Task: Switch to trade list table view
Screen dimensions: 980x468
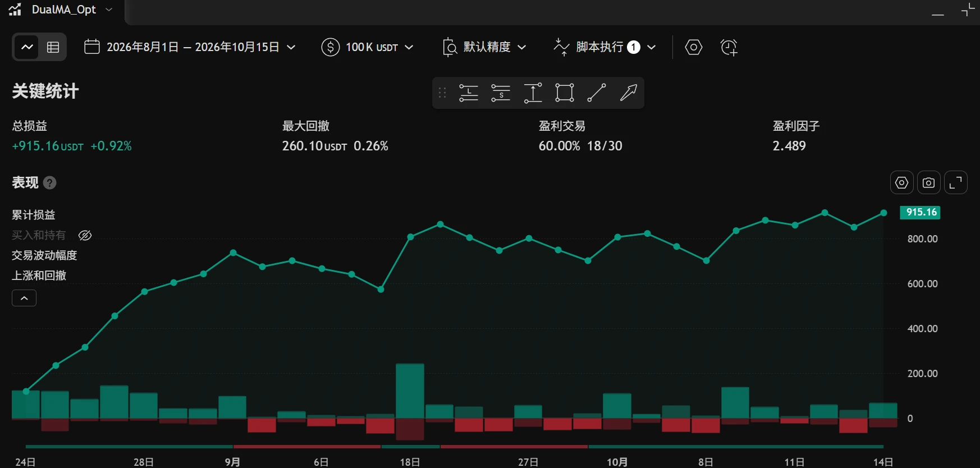Action: coord(53,47)
